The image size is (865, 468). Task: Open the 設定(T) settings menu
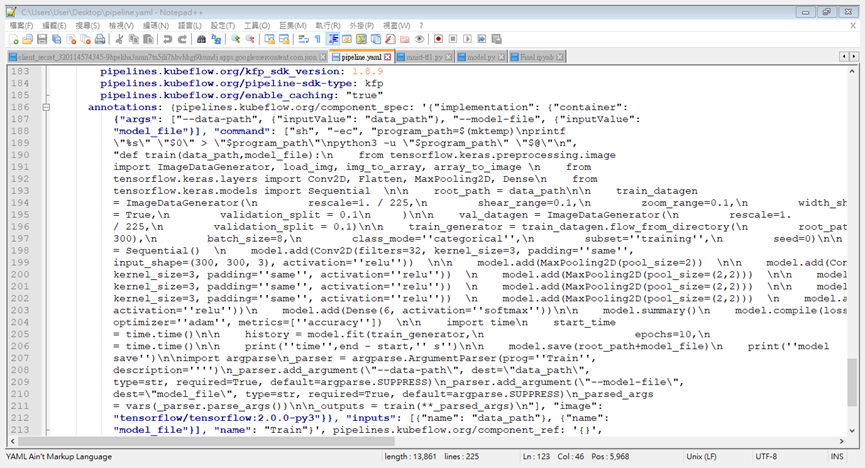click(222, 25)
